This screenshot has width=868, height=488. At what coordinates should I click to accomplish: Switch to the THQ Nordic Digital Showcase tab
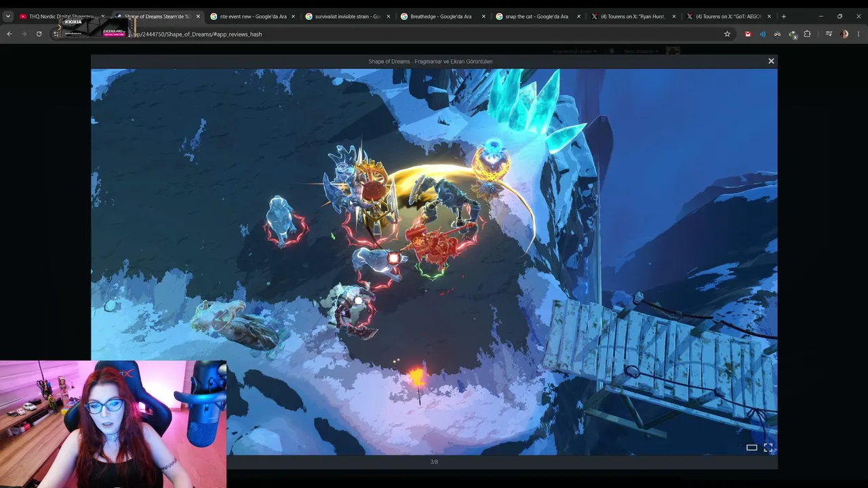pyautogui.click(x=62, y=16)
